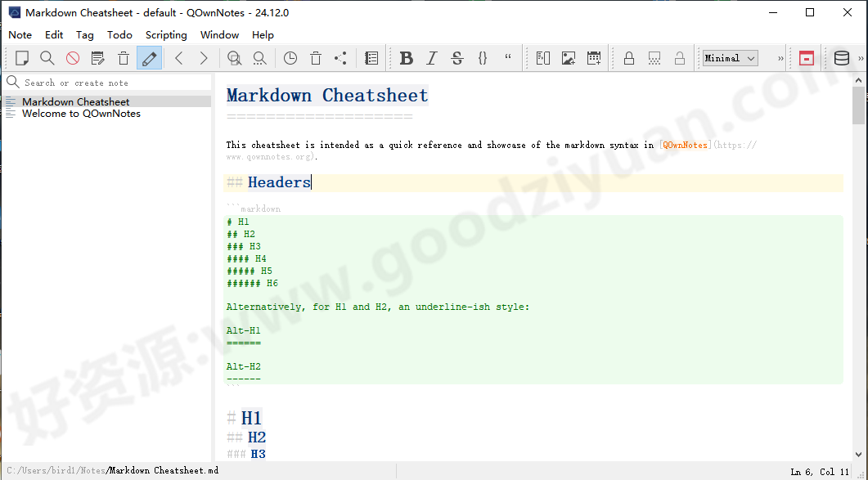Viewport: 868px width, 480px height.
Task: Select the Welcome to QOwnNotes note
Action: [x=81, y=114]
